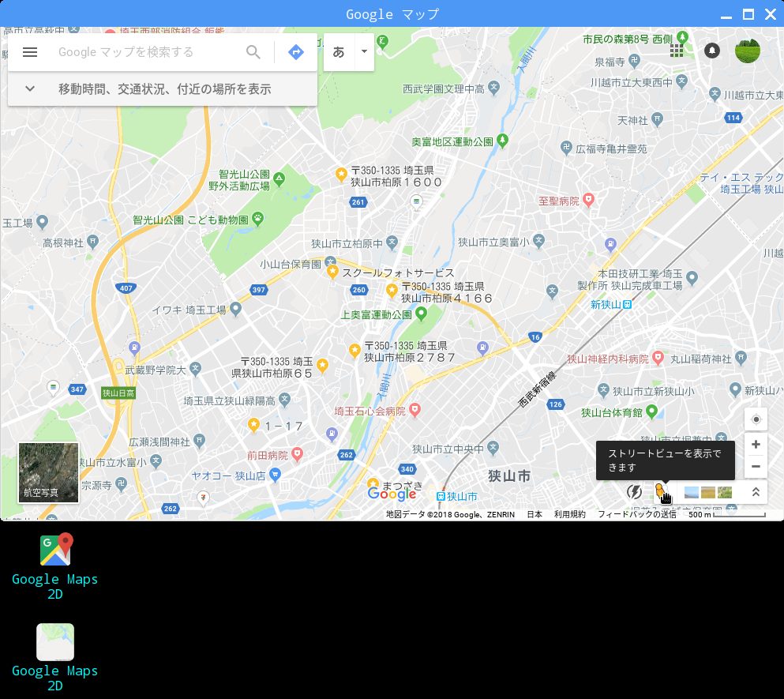Click the スクールフォトサービス star marker

332,272
